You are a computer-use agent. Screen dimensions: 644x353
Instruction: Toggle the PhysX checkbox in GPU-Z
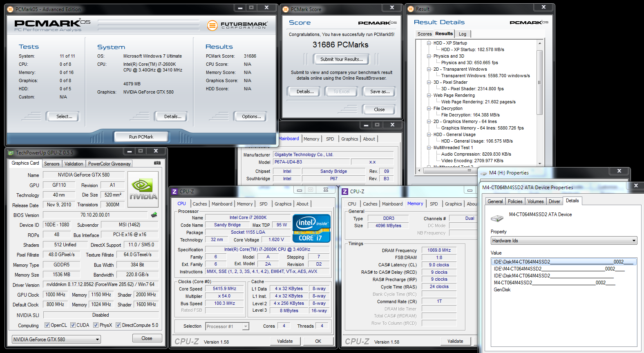coord(96,325)
